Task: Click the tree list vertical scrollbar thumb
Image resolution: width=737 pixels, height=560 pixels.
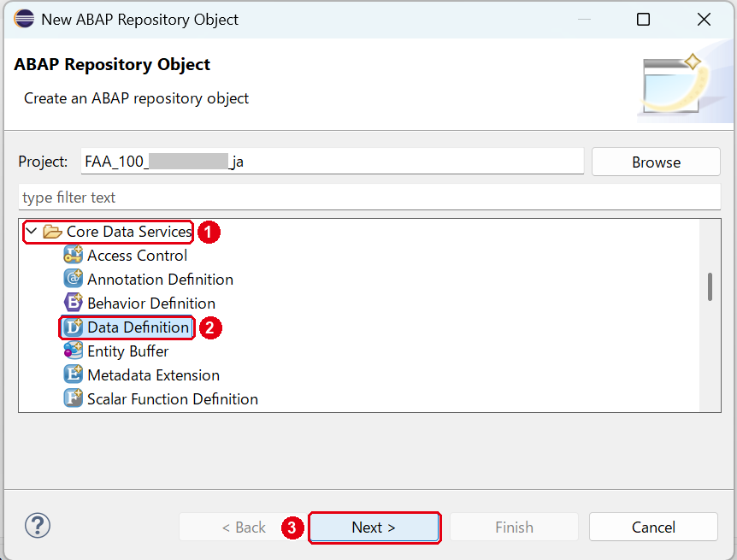Action: click(710, 286)
